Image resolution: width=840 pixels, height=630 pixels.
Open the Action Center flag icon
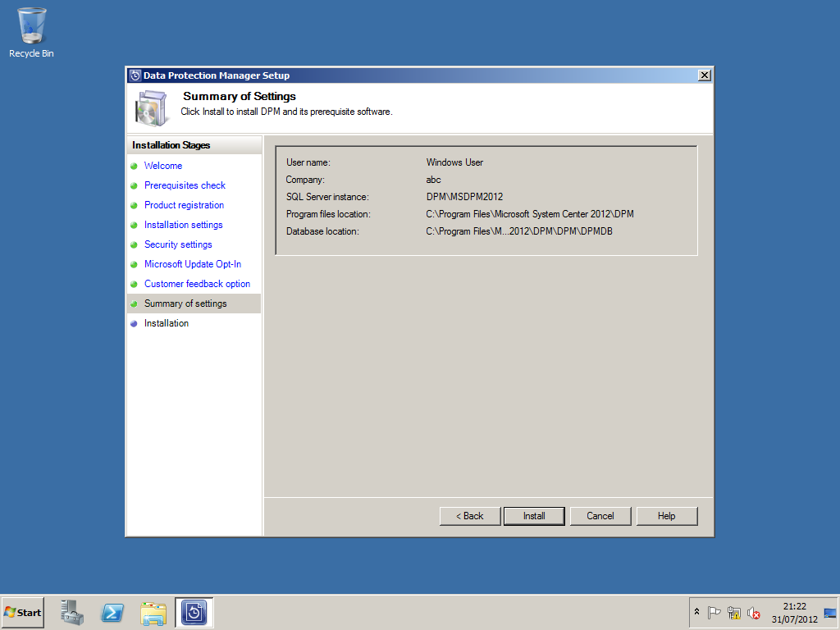[x=714, y=612]
